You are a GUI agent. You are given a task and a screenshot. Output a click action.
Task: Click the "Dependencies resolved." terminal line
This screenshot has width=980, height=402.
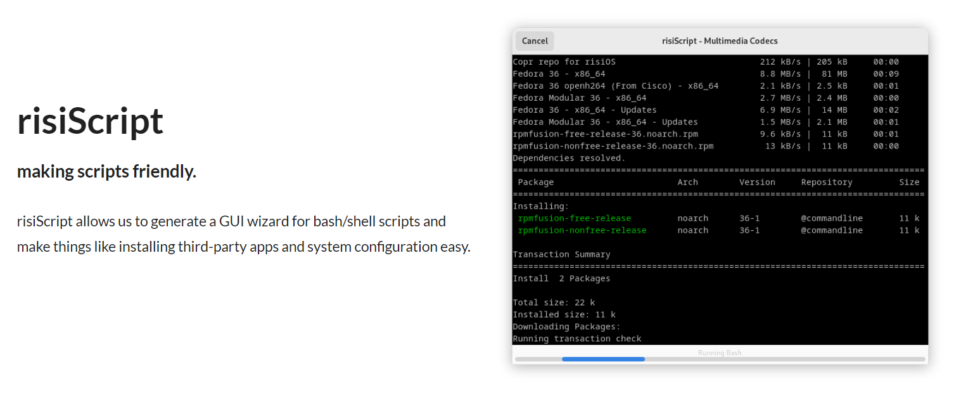pos(569,158)
